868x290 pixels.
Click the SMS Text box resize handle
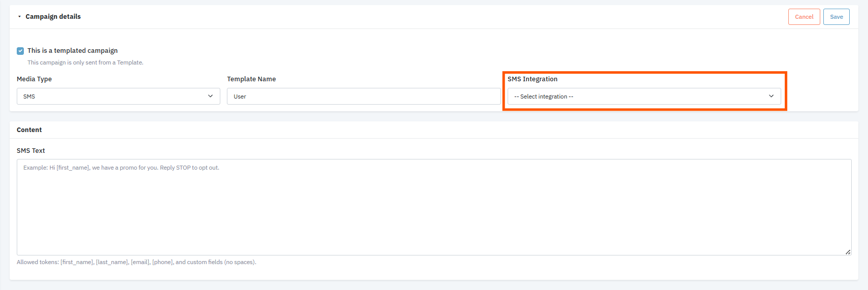point(848,252)
